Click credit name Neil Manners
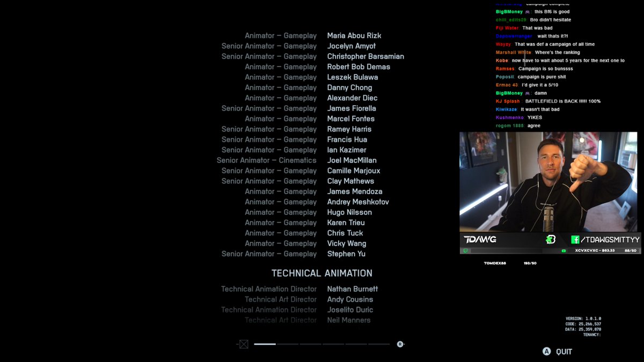Image resolution: width=644 pixels, height=362 pixels. (349, 320)
